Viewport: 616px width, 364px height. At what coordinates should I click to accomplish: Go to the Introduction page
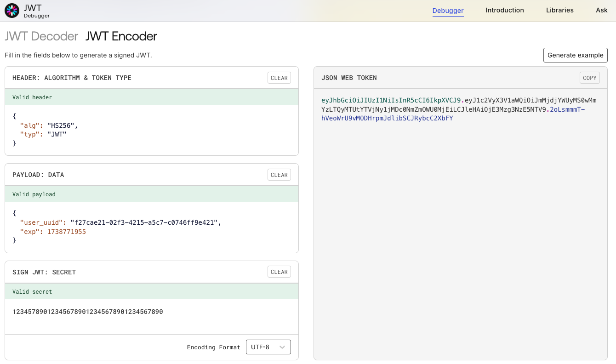coord(504,10)
